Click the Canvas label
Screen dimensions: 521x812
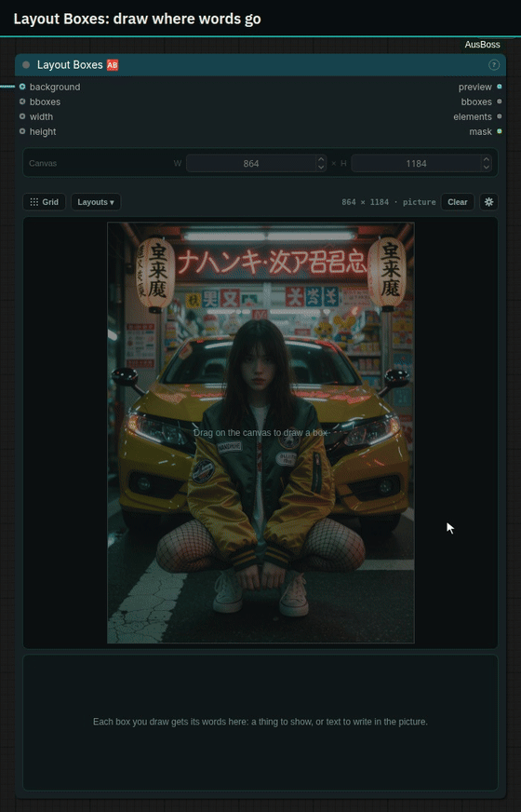click(43, 163)
